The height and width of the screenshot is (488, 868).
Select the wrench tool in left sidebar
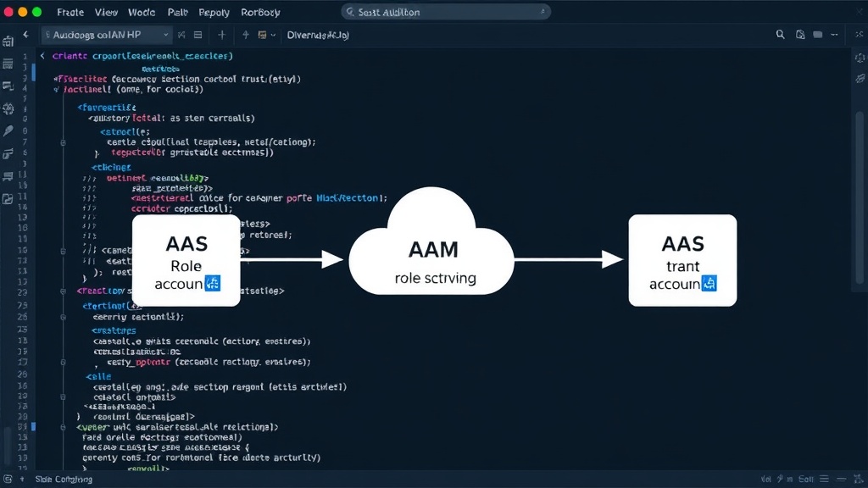point(8,130)
